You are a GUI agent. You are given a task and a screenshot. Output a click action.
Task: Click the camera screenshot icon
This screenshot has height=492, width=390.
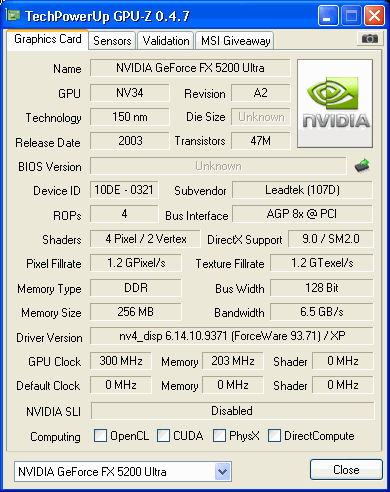pyautogui.click(x=369, y=39)
